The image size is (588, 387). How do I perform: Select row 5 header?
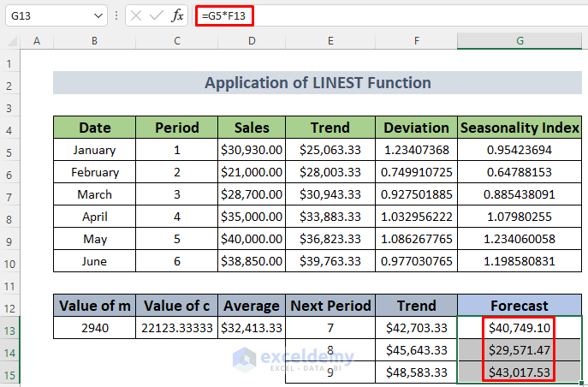coord(10,150)
